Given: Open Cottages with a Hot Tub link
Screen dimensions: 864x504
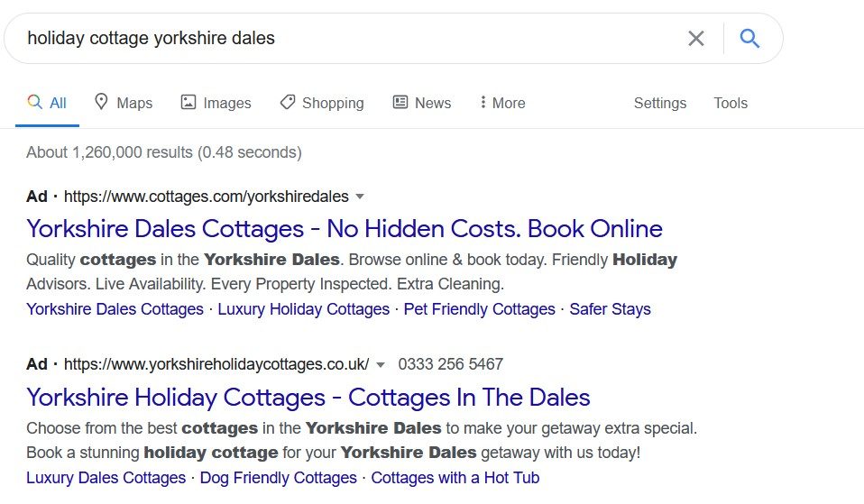Looking at the screenshot, I should [x=455, y=478].
